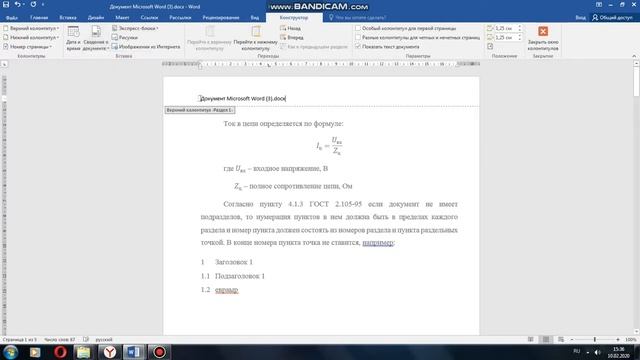
Task: Click the line Подзаголовок 1
Action: tap(240, 276)
